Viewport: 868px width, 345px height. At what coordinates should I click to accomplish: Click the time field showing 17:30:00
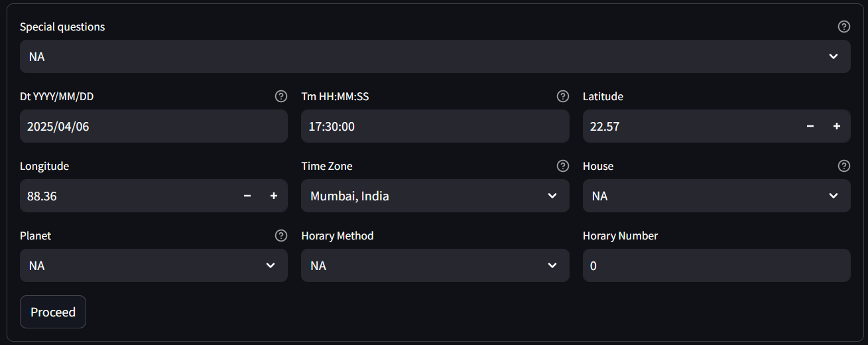(x=435, y=126)
